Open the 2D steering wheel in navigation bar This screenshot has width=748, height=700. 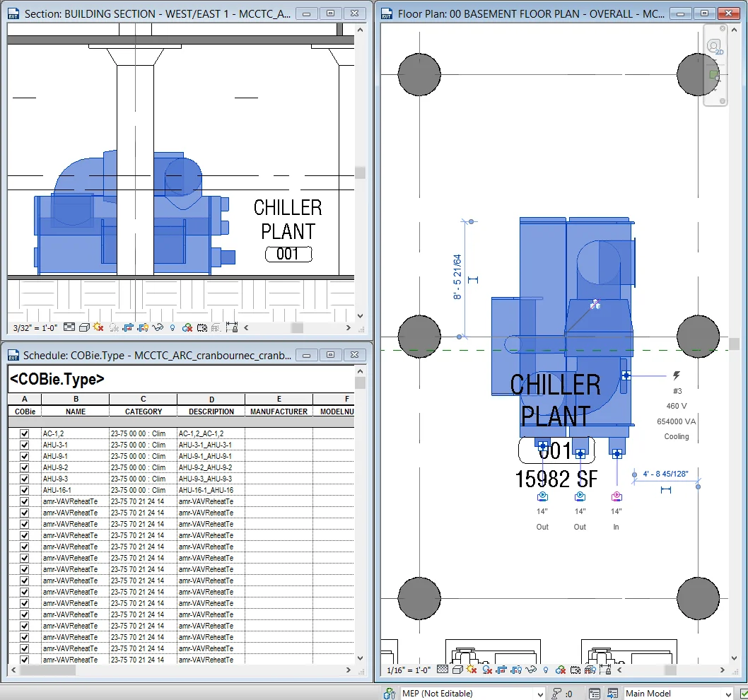[715, 47]
